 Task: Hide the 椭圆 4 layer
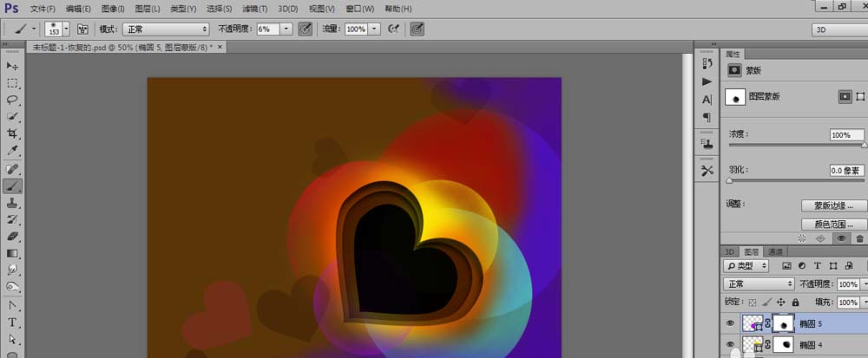point(730,345)
